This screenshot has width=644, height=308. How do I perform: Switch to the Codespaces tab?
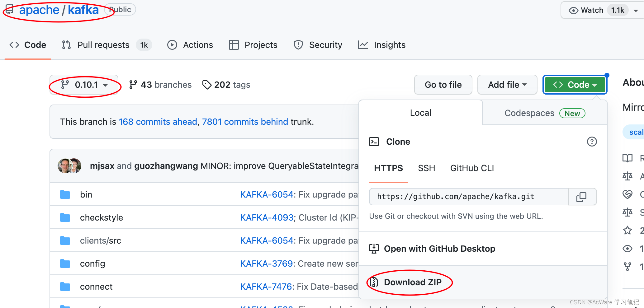point(545,113)
